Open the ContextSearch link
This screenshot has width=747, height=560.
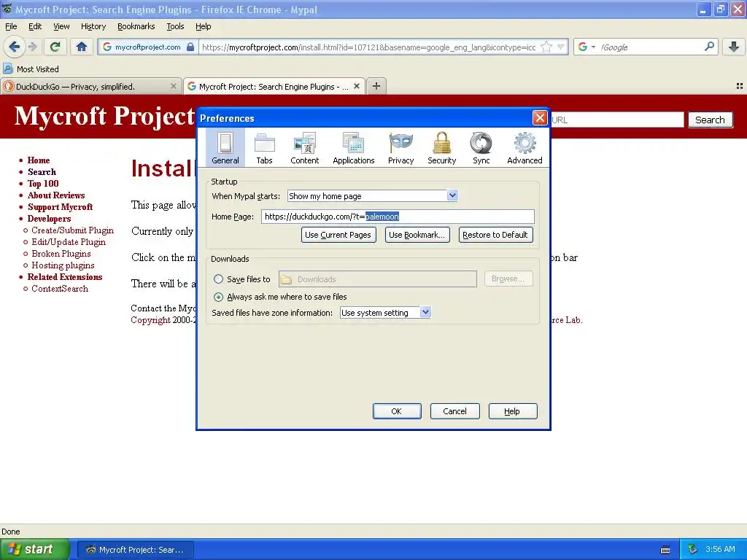[60, 289]
